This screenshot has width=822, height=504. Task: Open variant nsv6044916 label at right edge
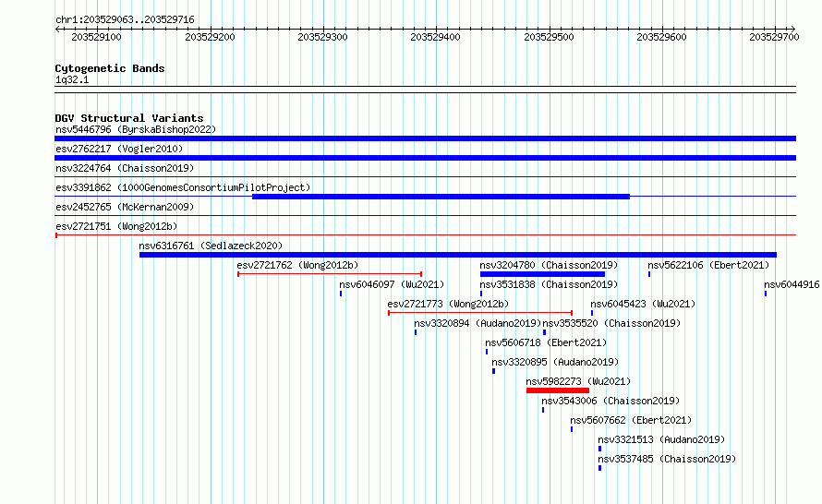pos(792,284)
